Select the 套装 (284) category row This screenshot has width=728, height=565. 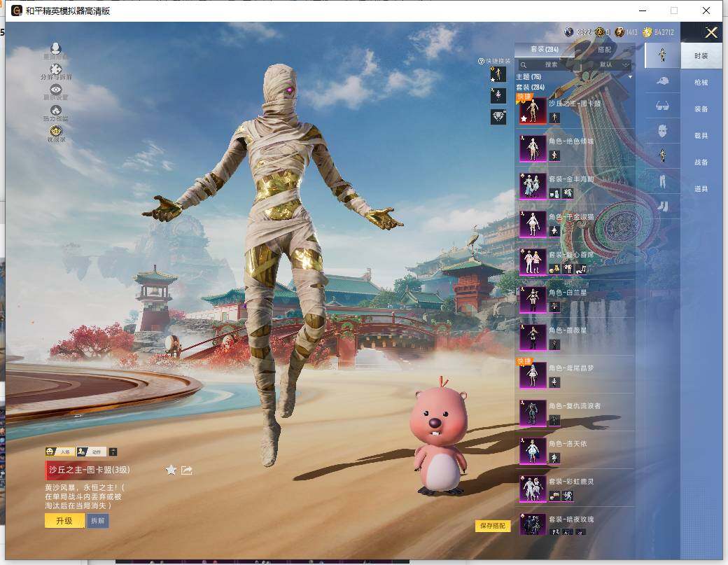click(574, 88)
